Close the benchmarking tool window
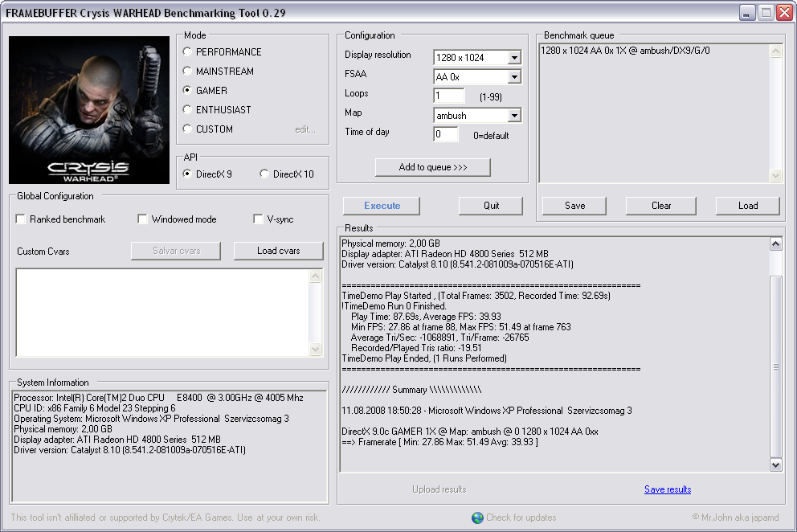Viewport: 797px width, 532px height. pos(784,13)
